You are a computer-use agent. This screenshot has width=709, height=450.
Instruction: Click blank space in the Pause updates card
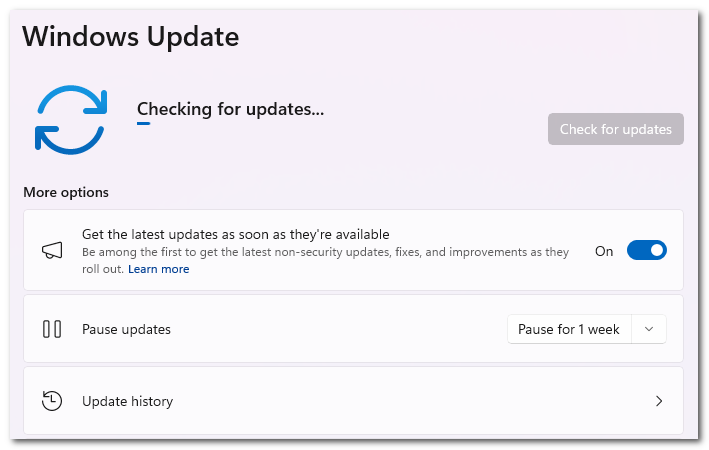coord(340,329)
